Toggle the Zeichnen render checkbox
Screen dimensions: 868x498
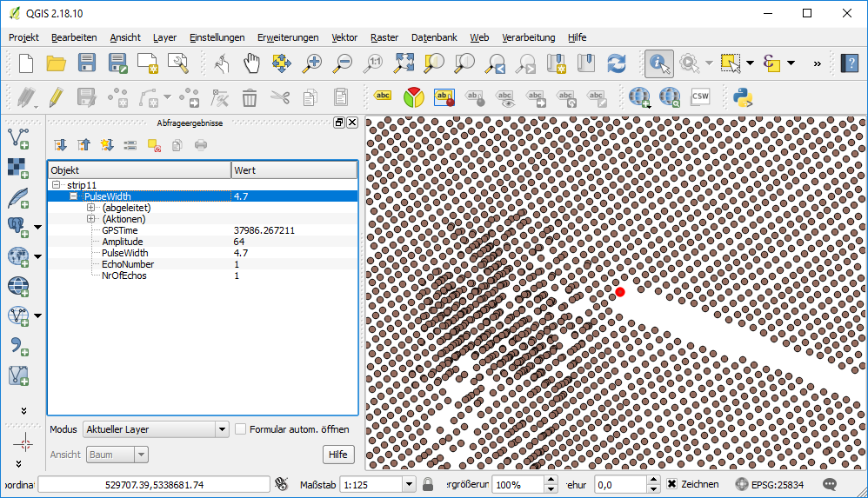[671, 484]
